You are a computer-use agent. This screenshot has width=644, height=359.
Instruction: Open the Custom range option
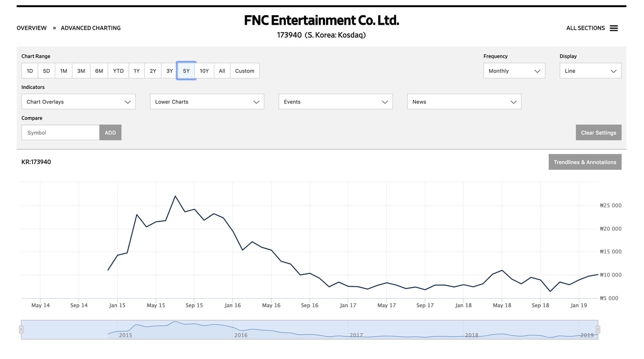(245, 71)
